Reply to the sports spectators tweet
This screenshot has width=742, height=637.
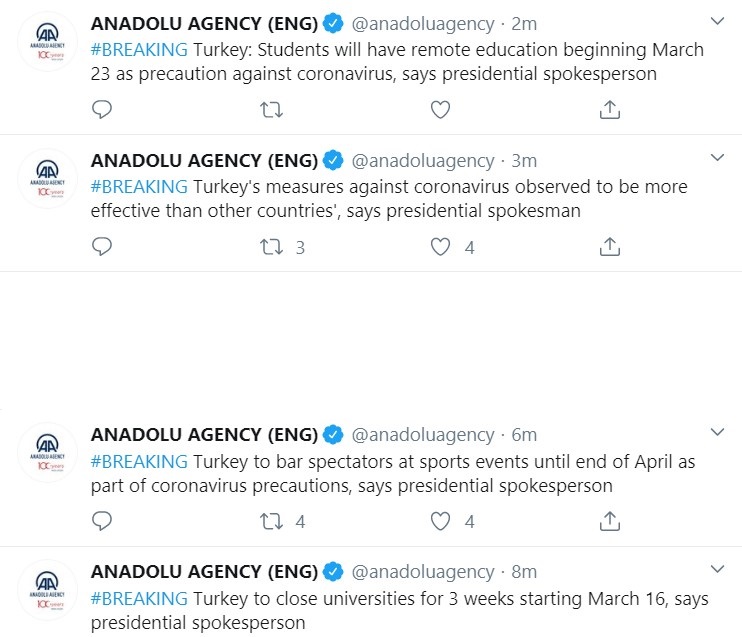(102, 521)
